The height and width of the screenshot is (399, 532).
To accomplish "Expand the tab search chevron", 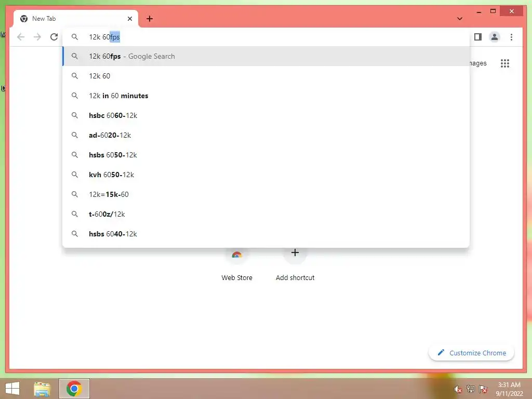I will (460, 19).
